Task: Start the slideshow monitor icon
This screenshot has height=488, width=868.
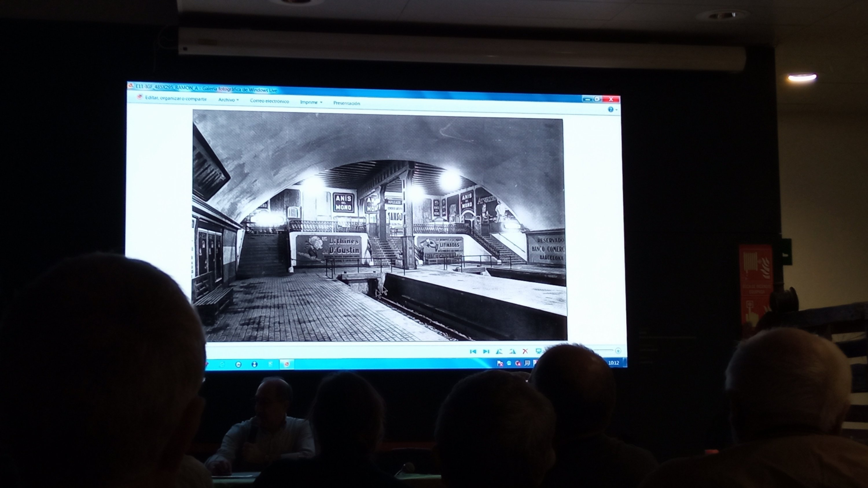Action: click(538, 351)
